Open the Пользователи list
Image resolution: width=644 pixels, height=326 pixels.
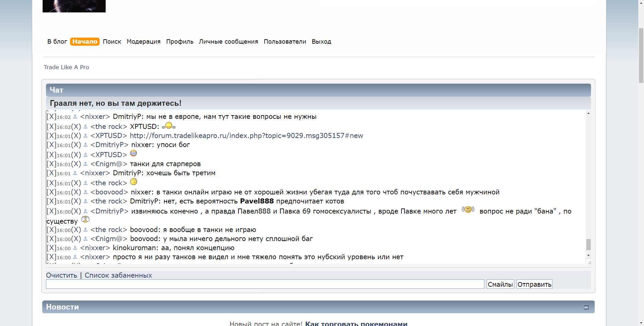(285, 42)
